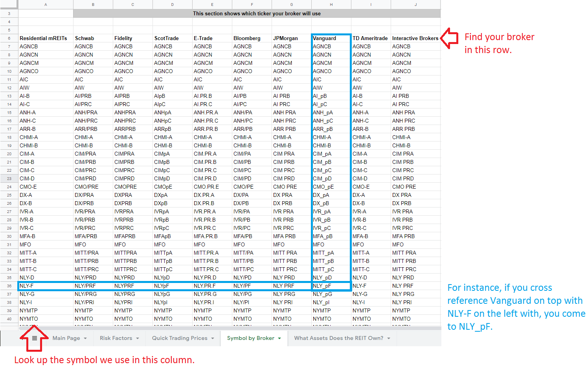Screen dimensions: 588x382
Task: Click the IVR_pC cell
Action: pos(331,228)
